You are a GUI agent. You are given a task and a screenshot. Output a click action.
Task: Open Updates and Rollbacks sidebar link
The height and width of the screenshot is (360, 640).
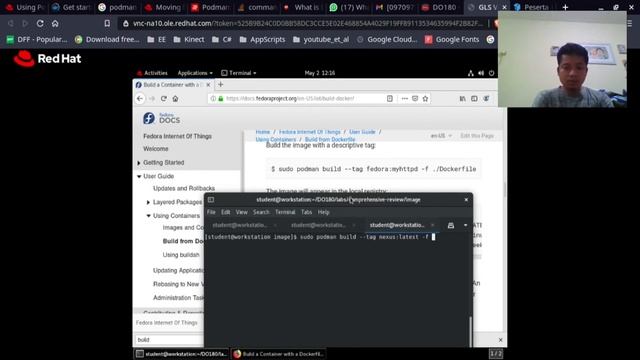184,189
